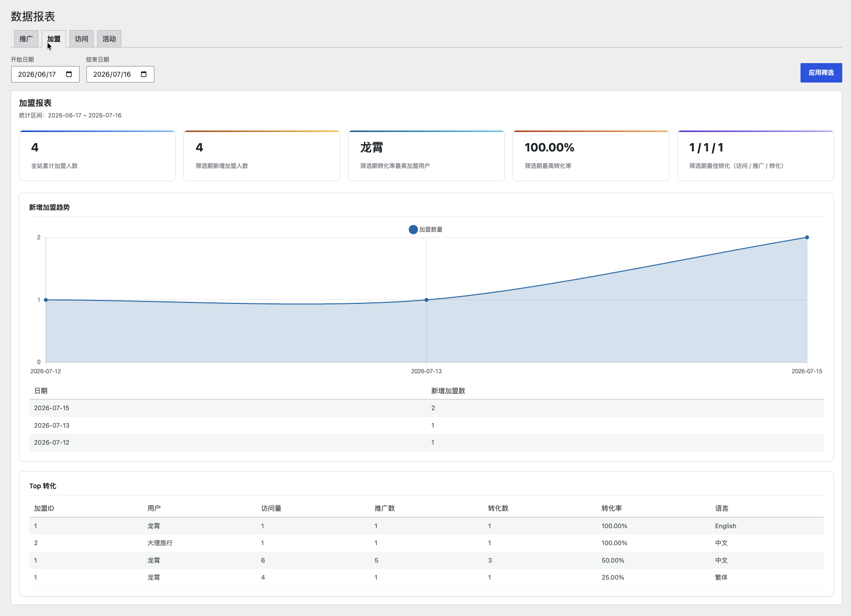Click the 龙霄 top conversion user card
Image resolution: width=851 pixels, height=616 pixels.
pyautogui.click(x=426, y=155)
